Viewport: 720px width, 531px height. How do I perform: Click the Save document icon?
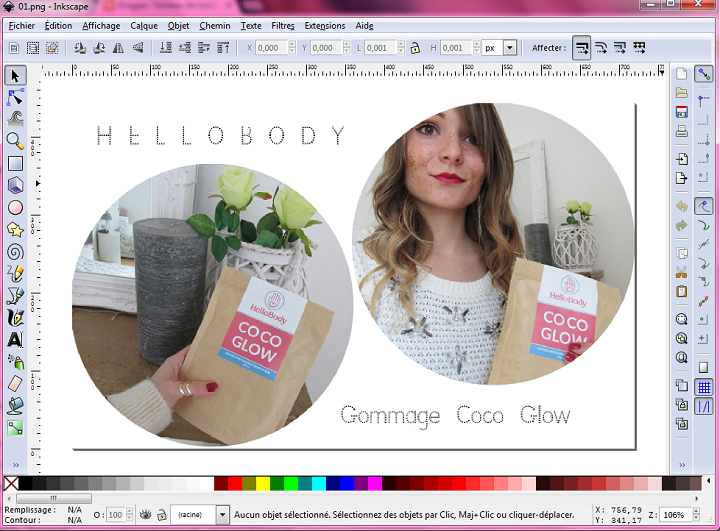coord(681,112)
